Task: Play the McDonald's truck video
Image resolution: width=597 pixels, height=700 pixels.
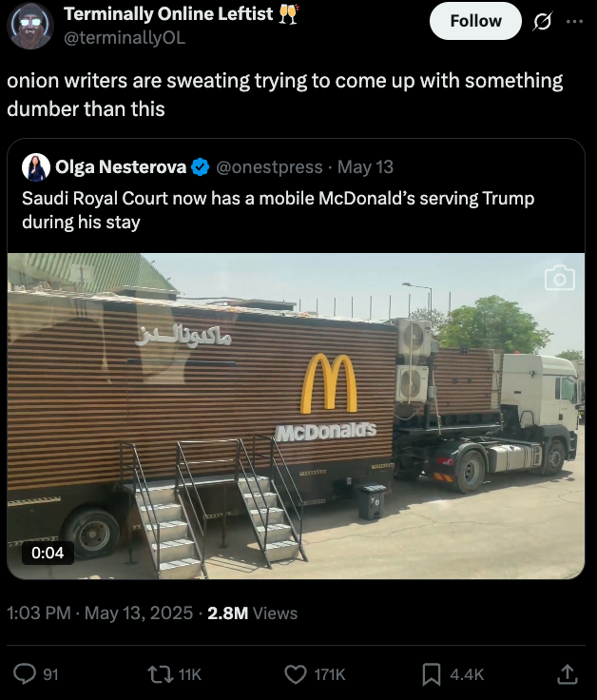Action: tap(296, 416)
